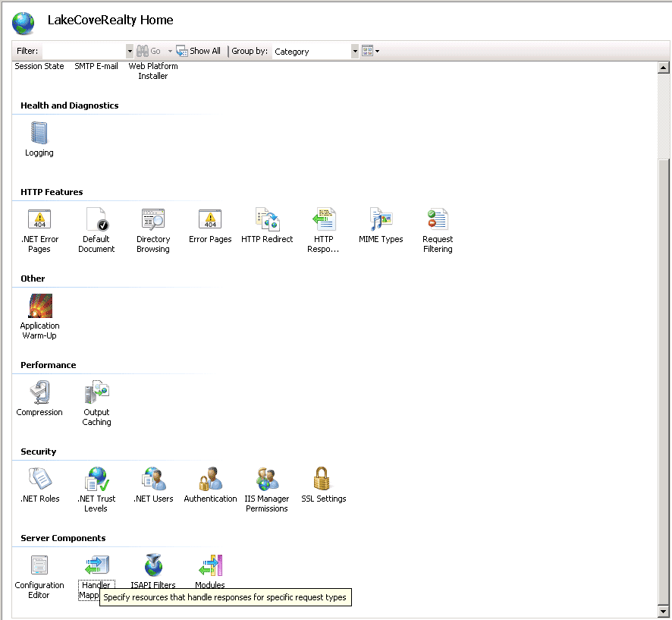Screen dimensions: 672x620
Task: Click the LakeCoveRealty globe icon
Action: pos(24,24)
